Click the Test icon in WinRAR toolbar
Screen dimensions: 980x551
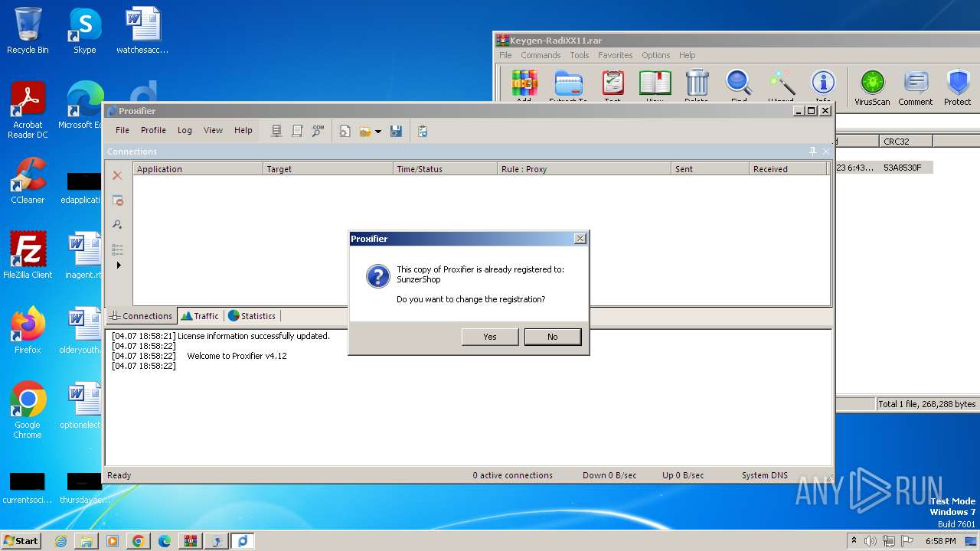(x=612, y=86)
